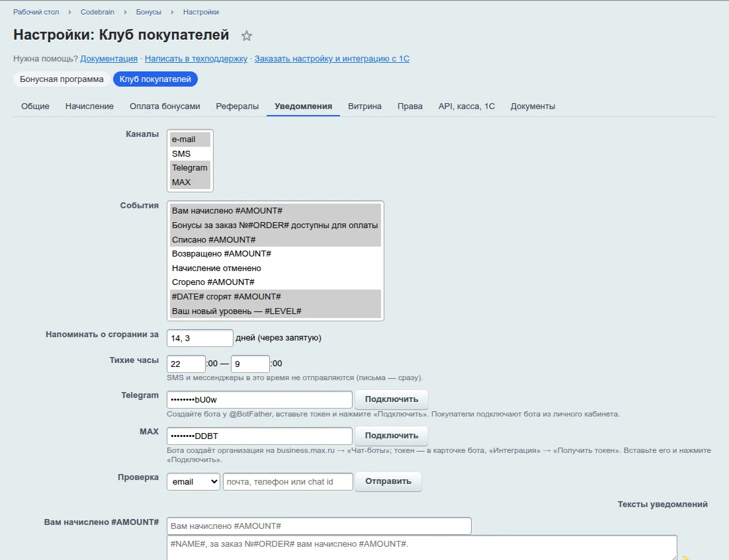
Task: Select MAX in the Каналы list
Action: 190,182
